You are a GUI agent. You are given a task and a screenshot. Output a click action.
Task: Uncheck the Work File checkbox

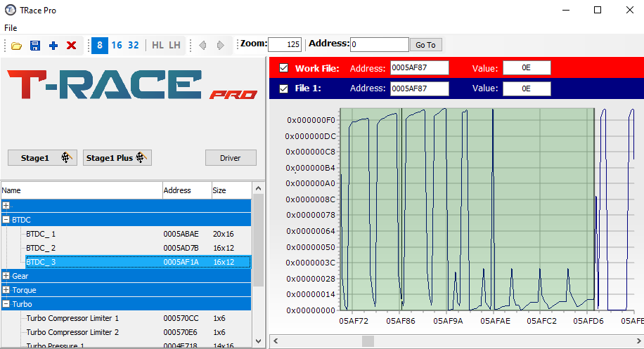tap(283, 68)
